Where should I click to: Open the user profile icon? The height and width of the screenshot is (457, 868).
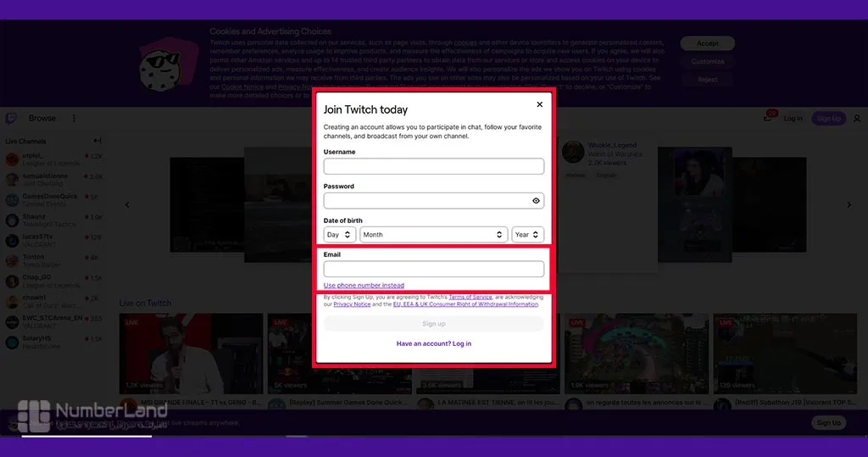click(857, 119)
